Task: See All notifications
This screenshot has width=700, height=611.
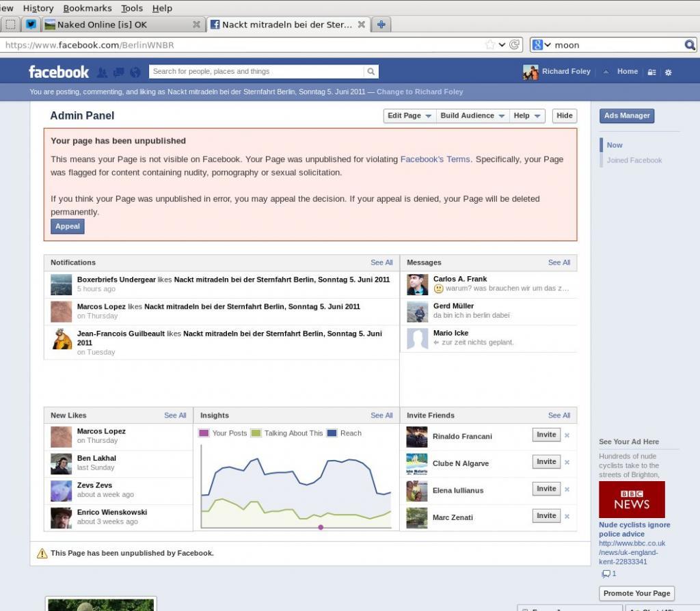Action: click(x=381, y=262)
